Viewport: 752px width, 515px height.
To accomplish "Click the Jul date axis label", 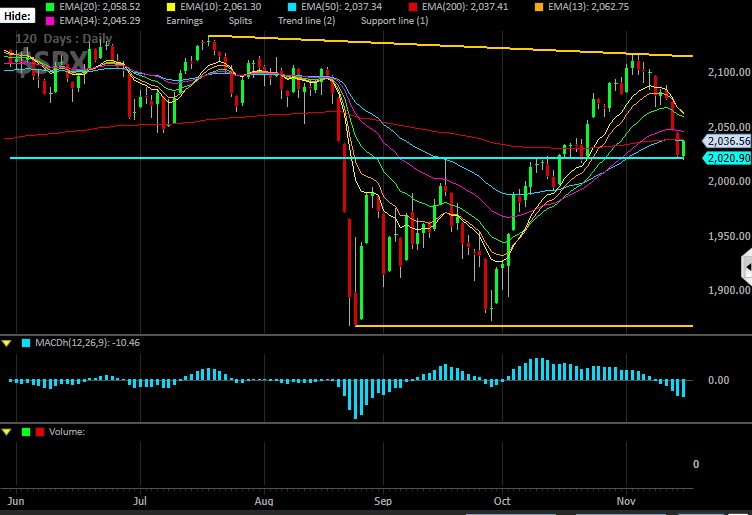I will (x=140, y=501).
